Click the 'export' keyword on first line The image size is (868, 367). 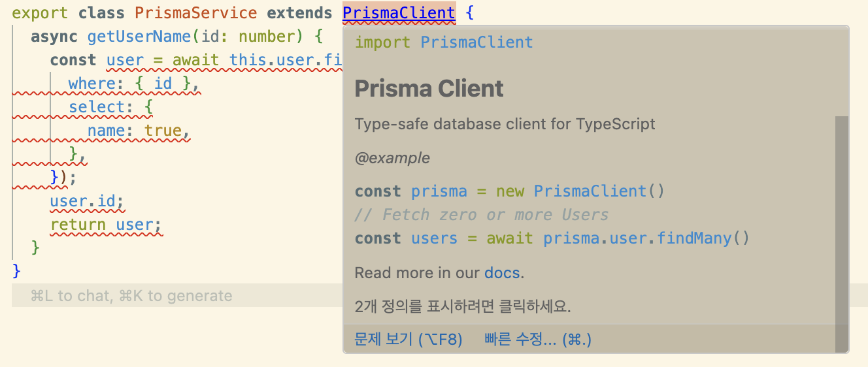(40, 12)
